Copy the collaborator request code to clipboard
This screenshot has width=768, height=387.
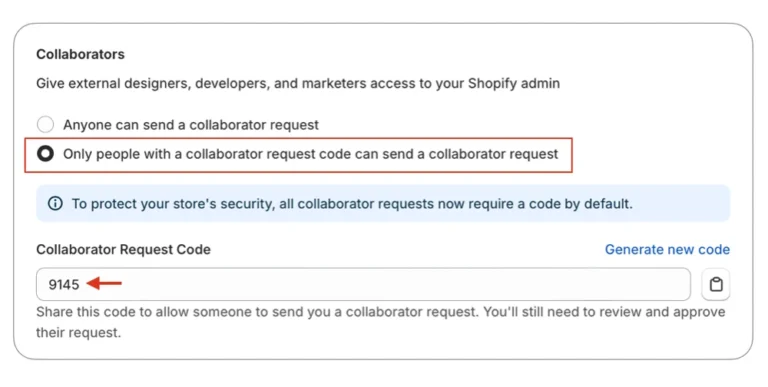[x=716, y=284]
